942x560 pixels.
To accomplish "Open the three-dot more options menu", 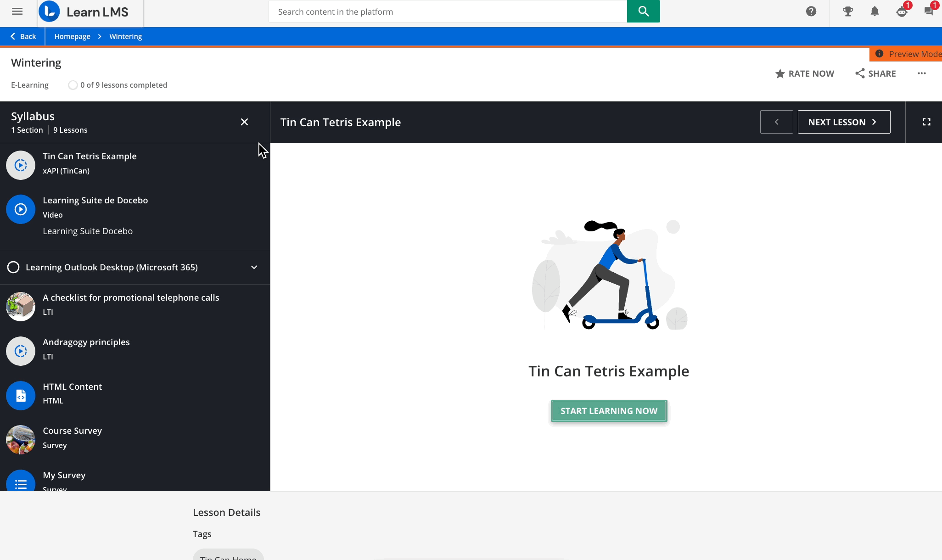I will coord(921,73).
